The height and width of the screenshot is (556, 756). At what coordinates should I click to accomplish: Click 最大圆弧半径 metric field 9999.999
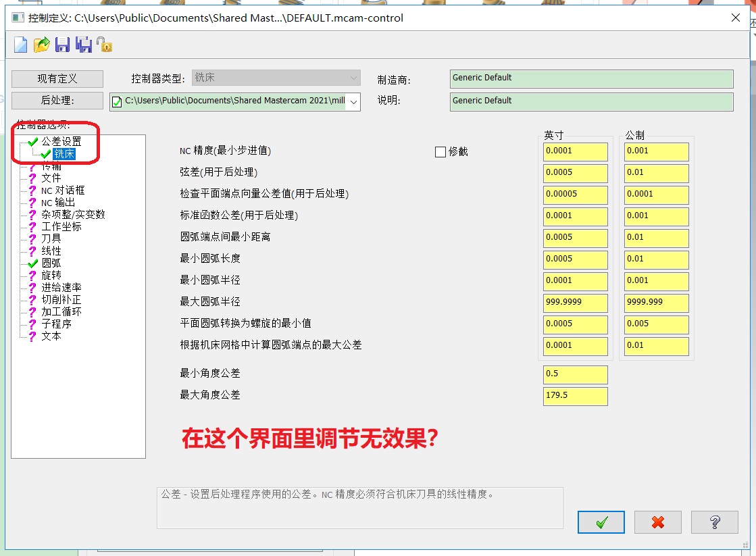pos(656,303)
